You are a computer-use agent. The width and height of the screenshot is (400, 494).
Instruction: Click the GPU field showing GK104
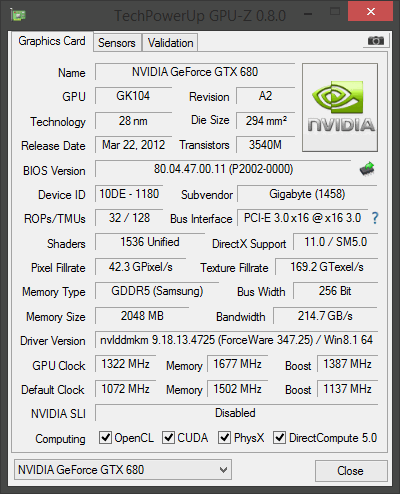pos(133,96)
